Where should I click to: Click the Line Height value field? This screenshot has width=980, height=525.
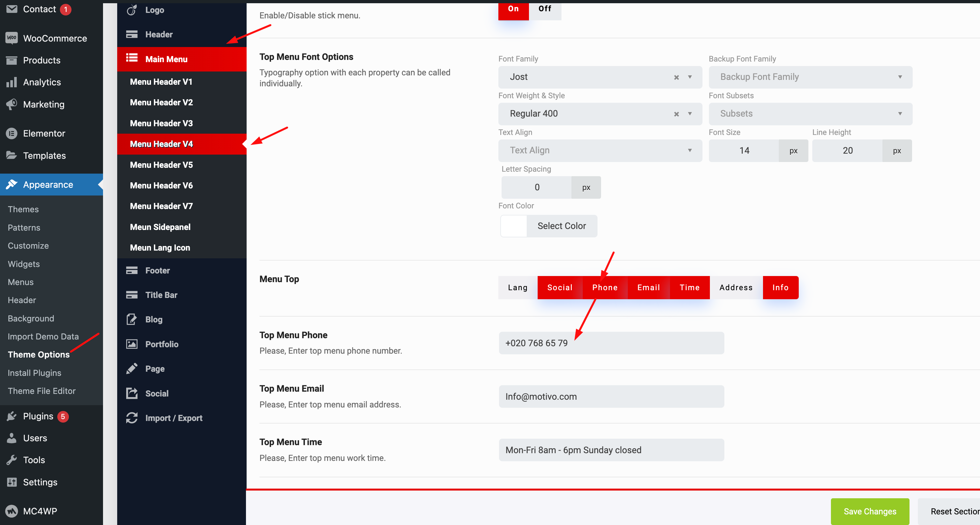(x=847, y=150)
